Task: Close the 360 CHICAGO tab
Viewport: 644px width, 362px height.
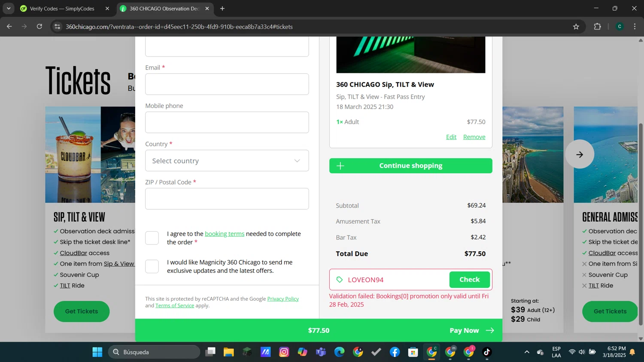Action: [x=207, y=9]
